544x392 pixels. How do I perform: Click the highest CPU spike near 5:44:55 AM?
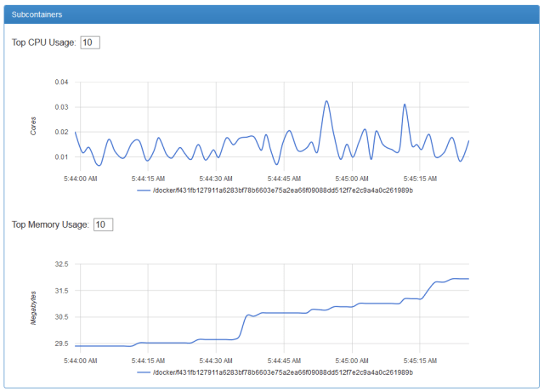point(326,101)
